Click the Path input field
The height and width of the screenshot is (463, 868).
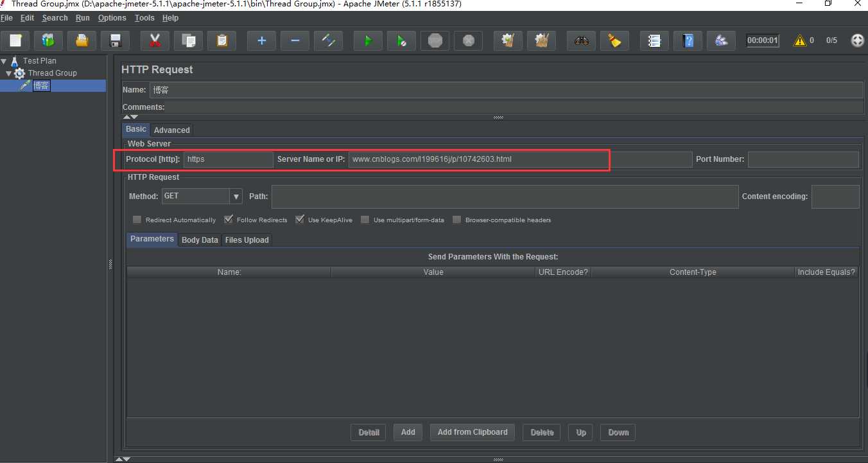click(505, 197)
